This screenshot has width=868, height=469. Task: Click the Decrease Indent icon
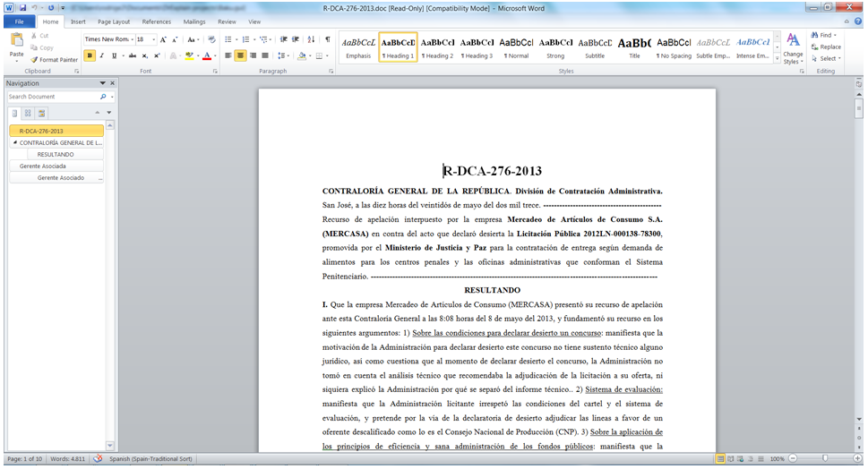[283, 39]
